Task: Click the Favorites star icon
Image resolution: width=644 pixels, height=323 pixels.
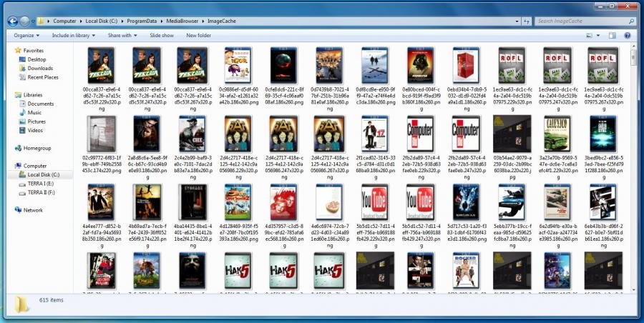Action: (18, 51)
